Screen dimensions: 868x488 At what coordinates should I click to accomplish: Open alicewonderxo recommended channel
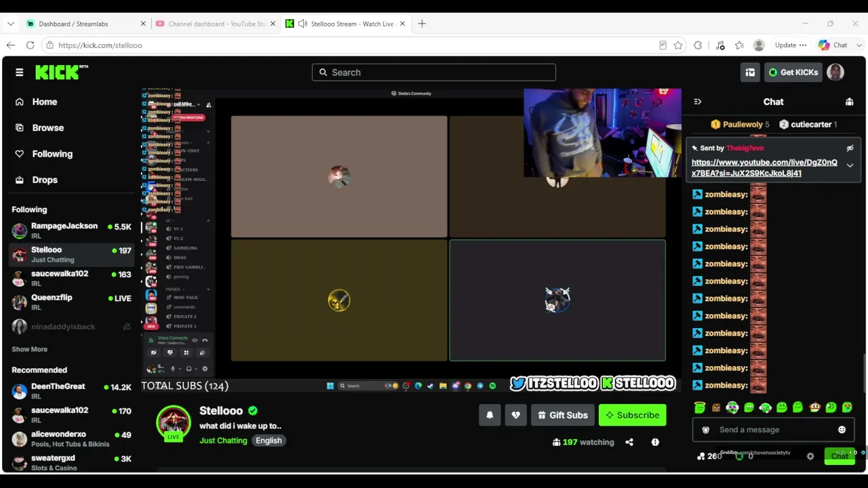pos(71,439)
